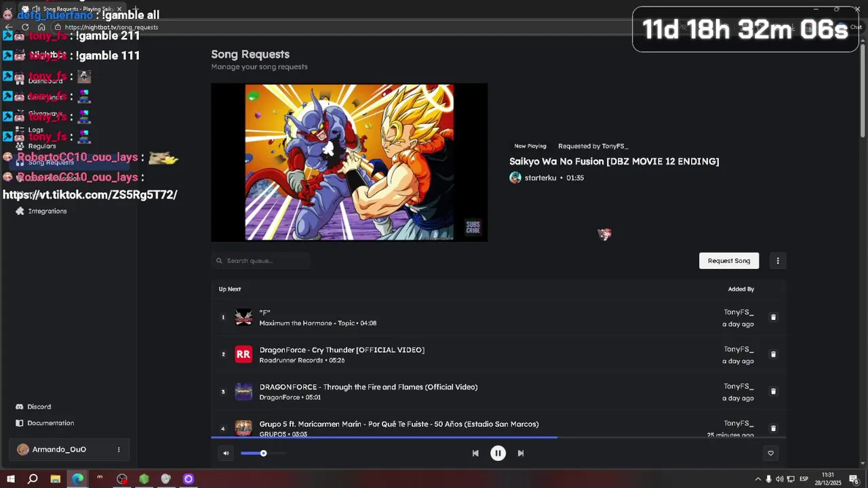
Task: Favorite the song with heart icon
Action: tap(770, 453)
